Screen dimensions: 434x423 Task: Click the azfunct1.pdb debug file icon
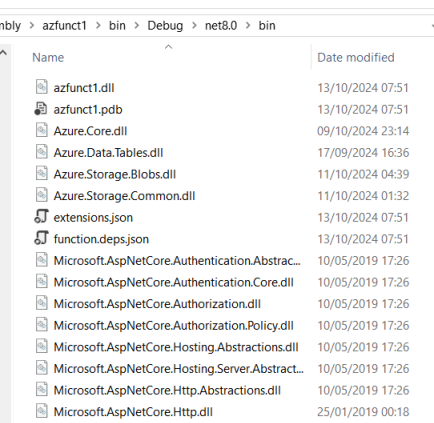point(41,109)
